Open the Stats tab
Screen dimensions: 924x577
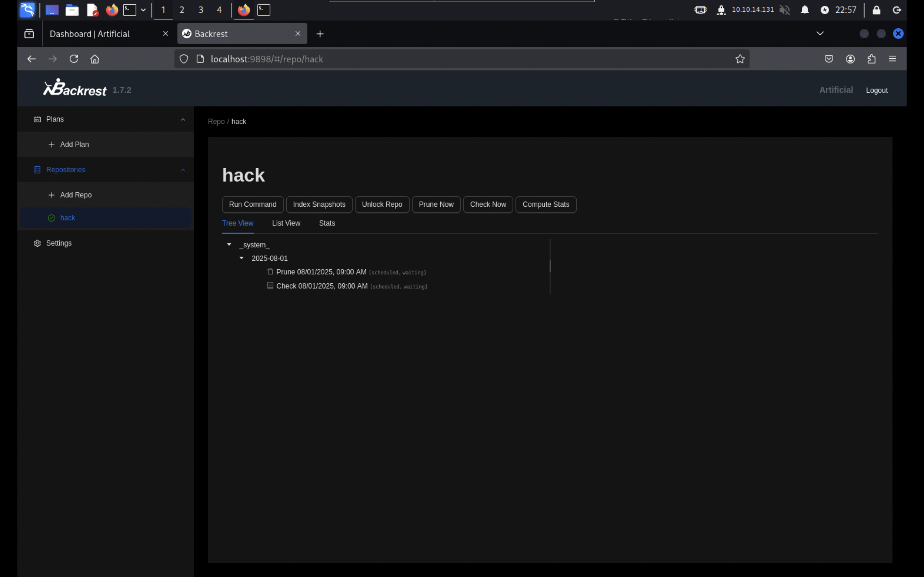pyautogui.click(x=327, y=223)
